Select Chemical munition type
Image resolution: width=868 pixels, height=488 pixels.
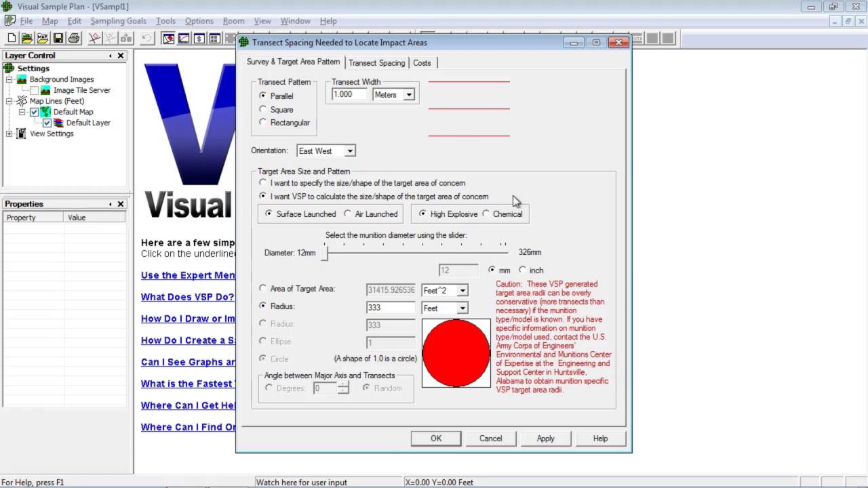tap(486, 213)
